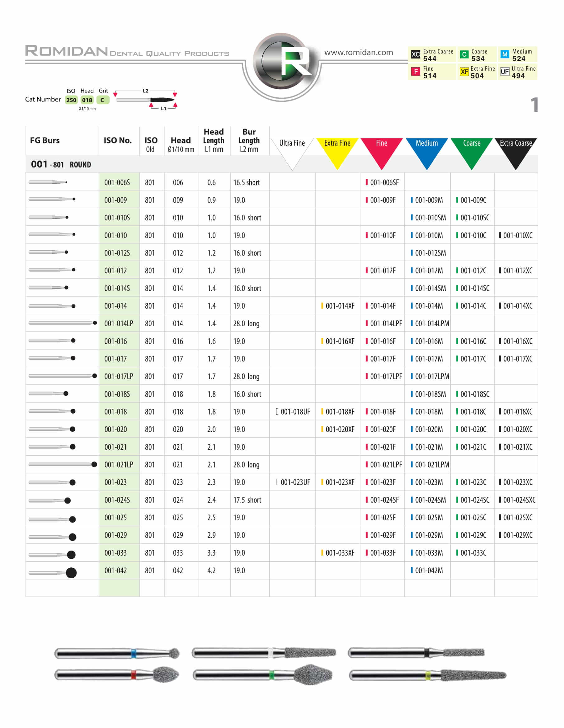Select the 16.5 short bur length cell
564x728 pixels.
point(246,182)
